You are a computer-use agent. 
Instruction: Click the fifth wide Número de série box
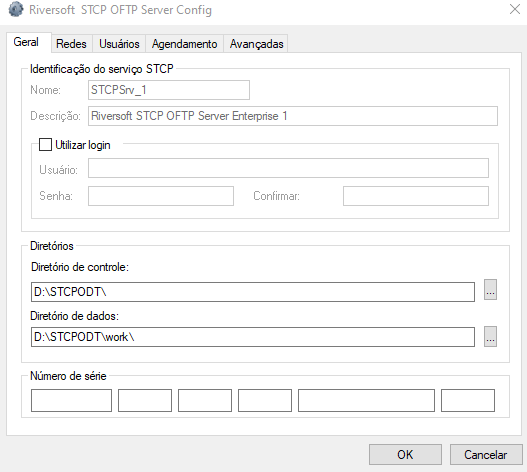pos(366,400)
